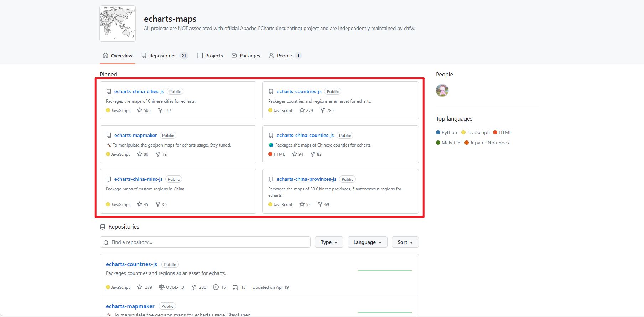
Task: Open the pinned echarts-china-cities-js repository
Action: [139, 91]
